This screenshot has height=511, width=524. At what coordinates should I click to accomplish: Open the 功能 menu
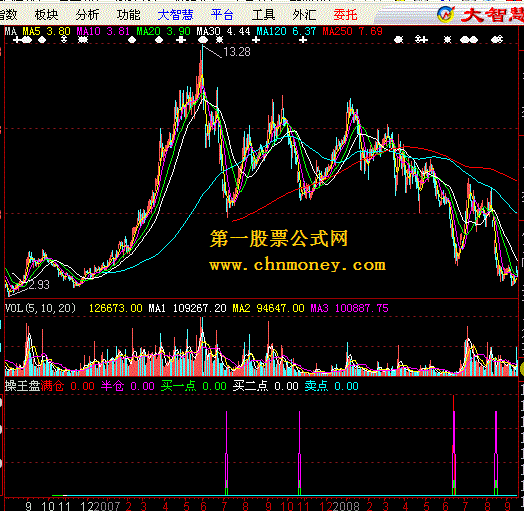[x=129, y=15]
